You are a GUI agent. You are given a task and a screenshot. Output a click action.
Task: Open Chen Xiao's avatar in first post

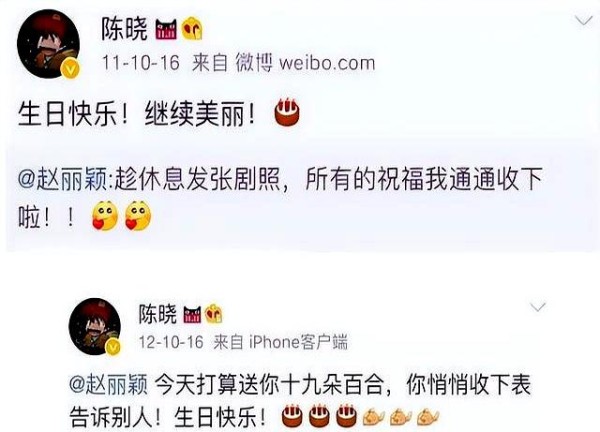[49, 44]
